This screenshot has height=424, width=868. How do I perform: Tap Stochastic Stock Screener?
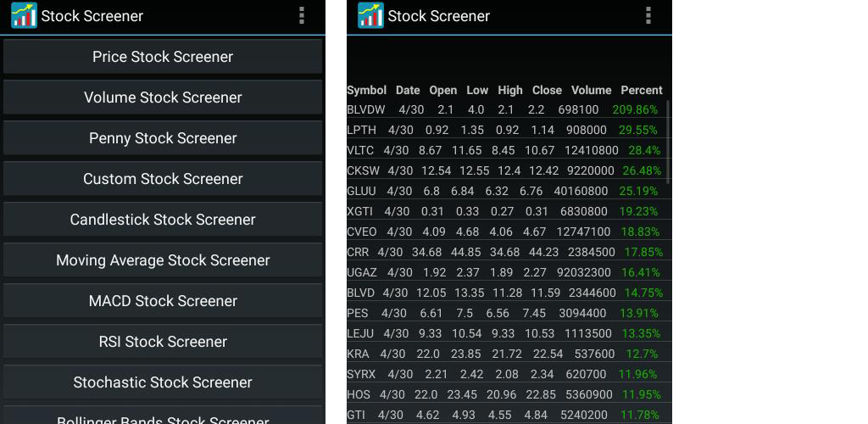point(163,382)
